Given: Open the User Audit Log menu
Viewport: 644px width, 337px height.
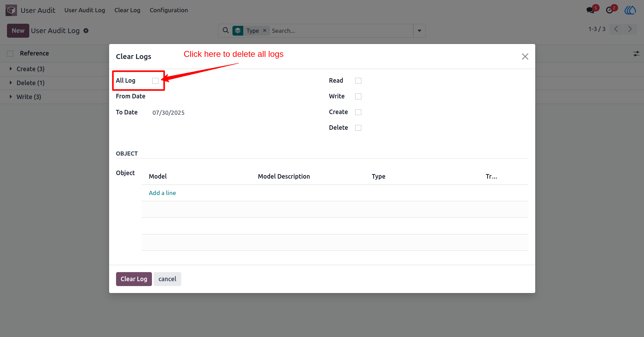Looking at the screenshot, I should point(85,10).
